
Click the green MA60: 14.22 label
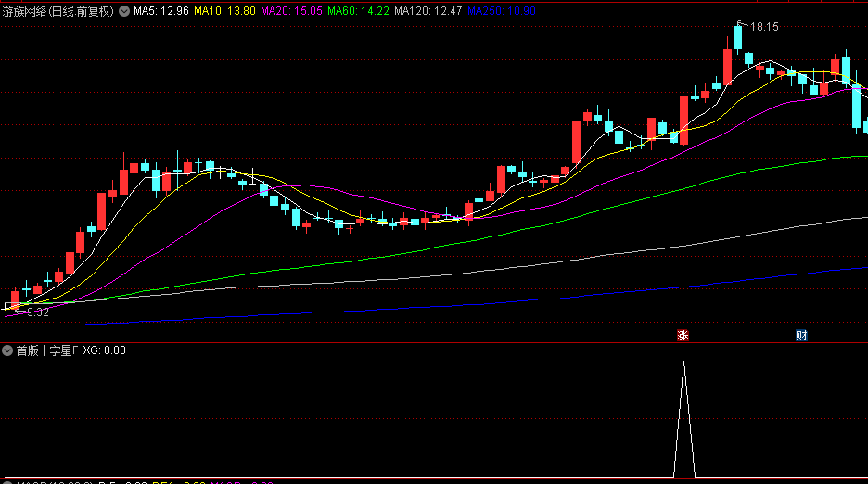(x=358, y=11)
